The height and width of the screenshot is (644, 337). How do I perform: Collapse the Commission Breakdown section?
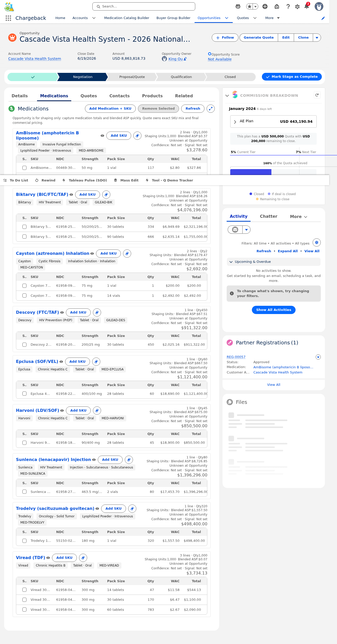point(227,95)
